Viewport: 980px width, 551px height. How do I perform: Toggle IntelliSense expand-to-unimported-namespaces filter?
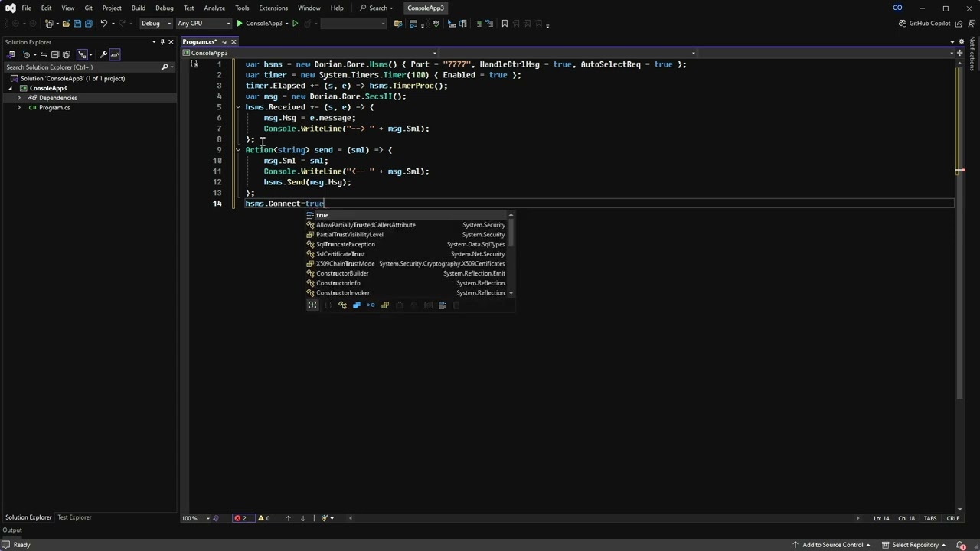[x=312, y=305]
